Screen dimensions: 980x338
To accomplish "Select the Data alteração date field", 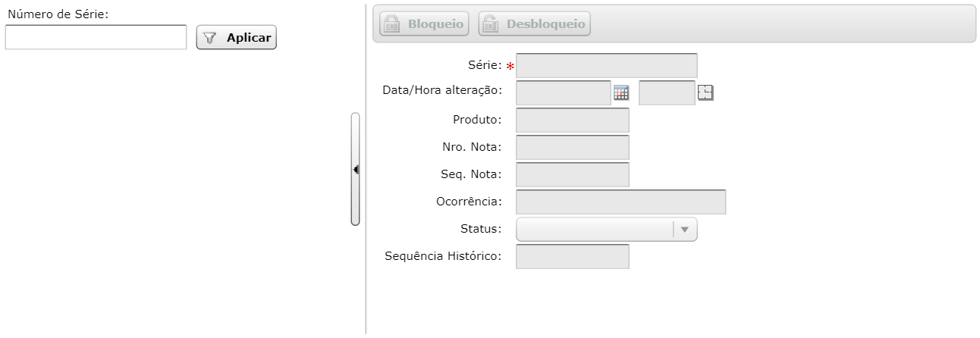I will [563, 93].
